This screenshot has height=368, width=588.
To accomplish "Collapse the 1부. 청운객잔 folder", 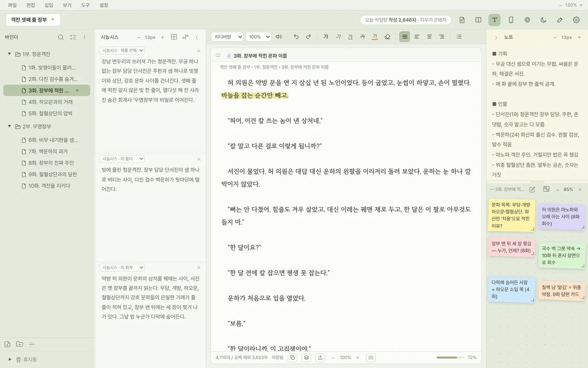I will coord(10,54).
